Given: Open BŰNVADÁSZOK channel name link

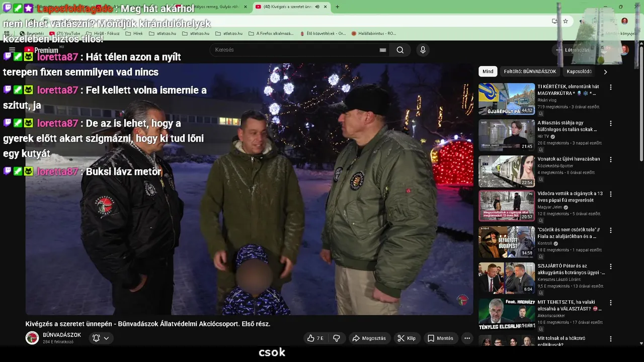Looking at the screenshot, I should click(62, 335).
